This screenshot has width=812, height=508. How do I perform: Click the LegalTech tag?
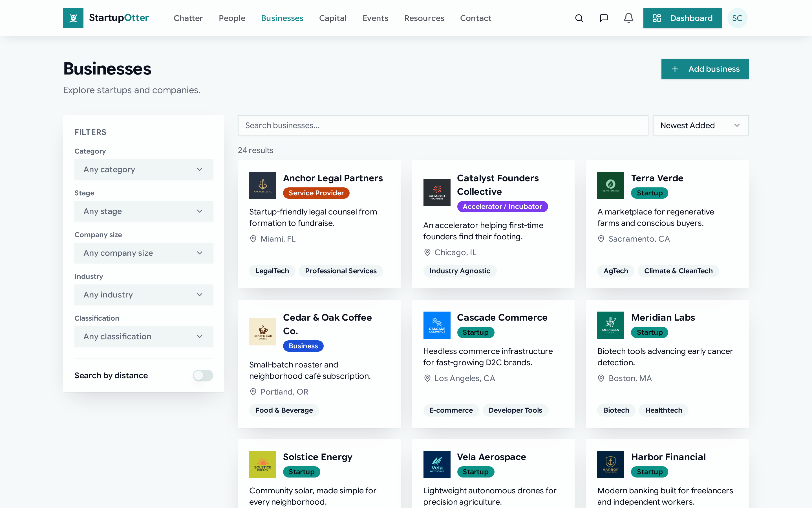272,271
